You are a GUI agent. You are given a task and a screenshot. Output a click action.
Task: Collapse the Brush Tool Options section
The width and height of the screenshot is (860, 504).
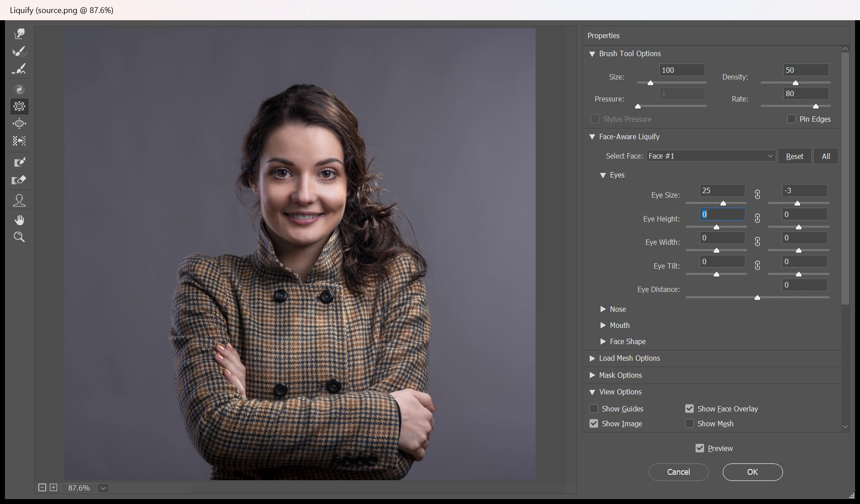coord(592,54)
